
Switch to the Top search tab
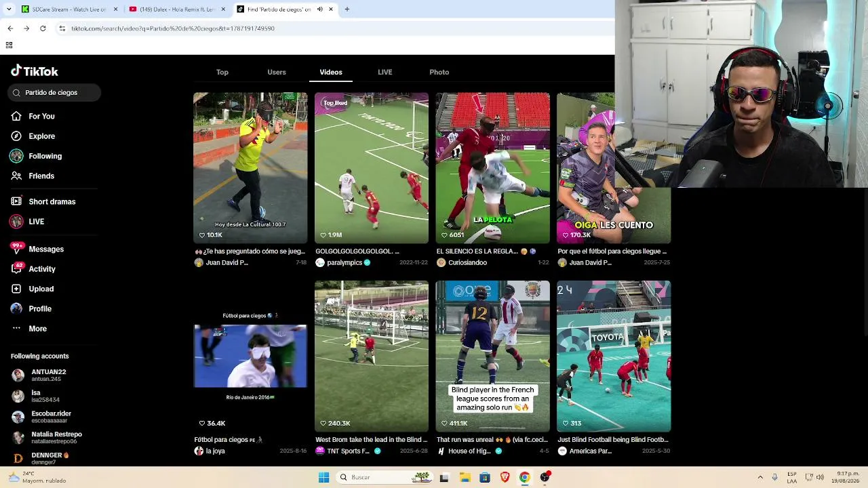(222, 73)
